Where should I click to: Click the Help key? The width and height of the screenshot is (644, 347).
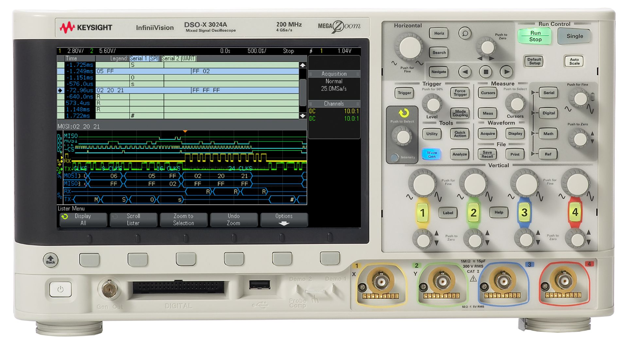(499, 212)
